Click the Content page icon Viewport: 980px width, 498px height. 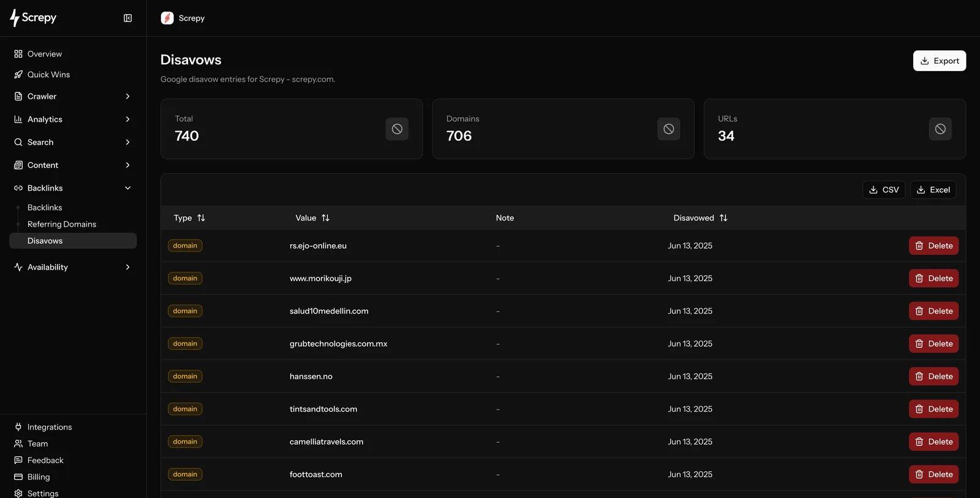click(x=18, y=165)
